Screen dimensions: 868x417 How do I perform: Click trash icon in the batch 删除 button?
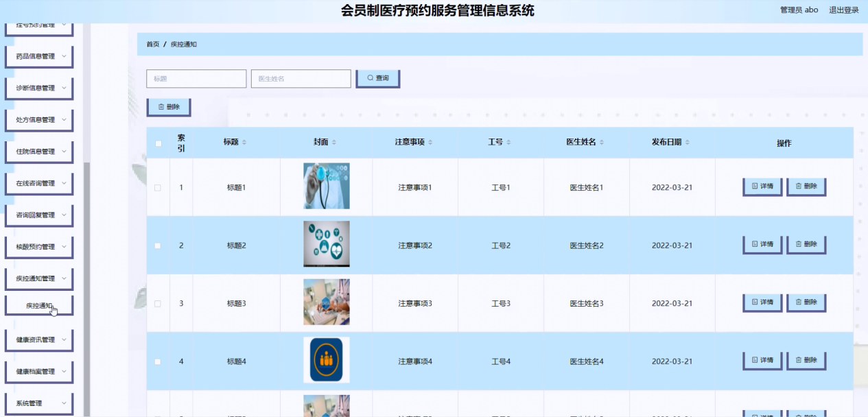click(x=161, y=107)
